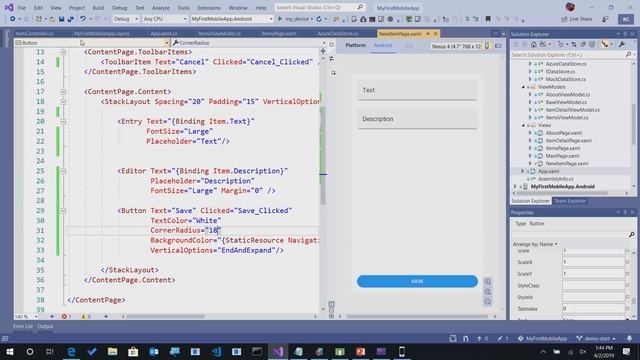Open the Debug configuration dropdown

click(x=126, y=19)
